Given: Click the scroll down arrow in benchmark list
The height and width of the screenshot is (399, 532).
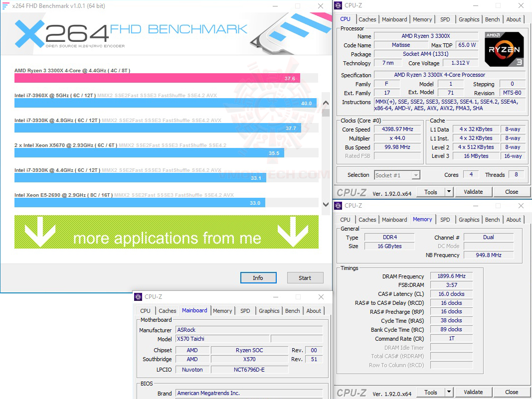Looking at the screenshot, I should (x=326, y=204).
